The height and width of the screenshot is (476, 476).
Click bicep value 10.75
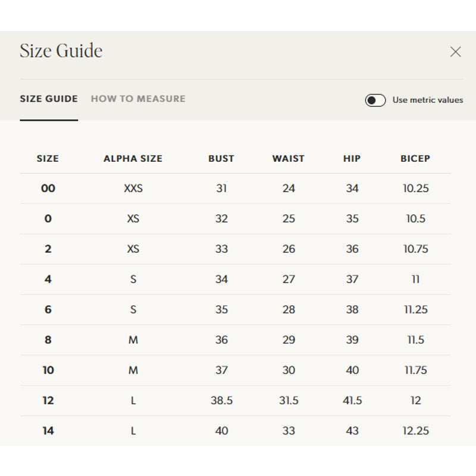[415, 249]
